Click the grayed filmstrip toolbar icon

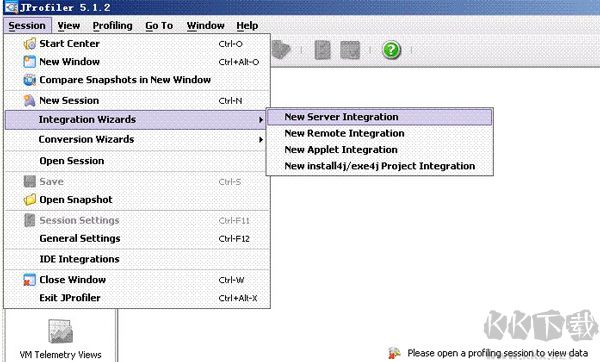pyautogui.click(x=350, y=50)
